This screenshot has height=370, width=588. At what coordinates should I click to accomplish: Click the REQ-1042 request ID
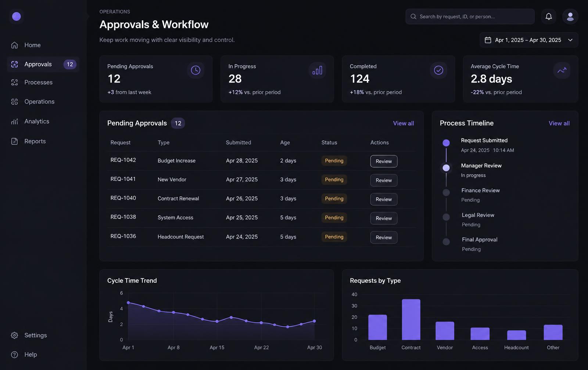[123, 160]
